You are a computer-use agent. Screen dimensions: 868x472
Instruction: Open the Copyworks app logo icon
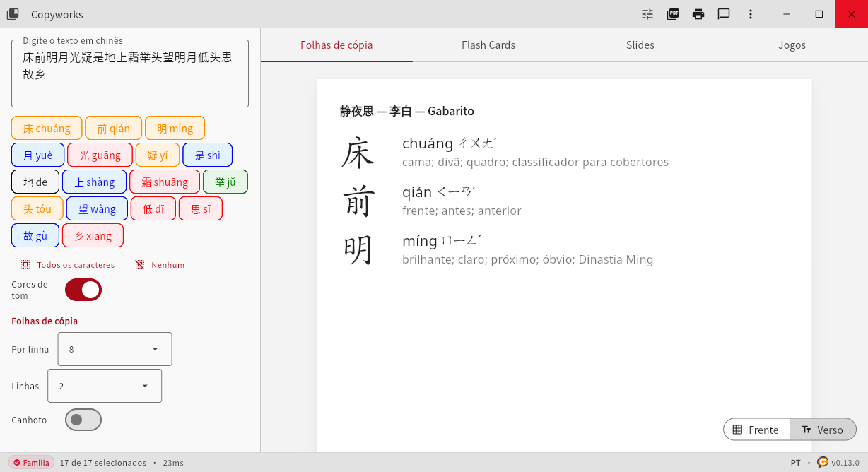coord(13,14)
